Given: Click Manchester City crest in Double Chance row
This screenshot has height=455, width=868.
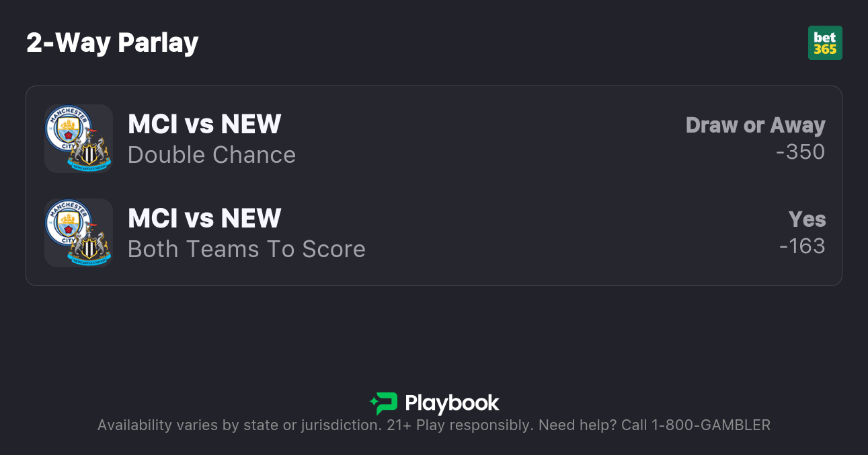Looking at the screenshot, I should (x=67, y=125).
